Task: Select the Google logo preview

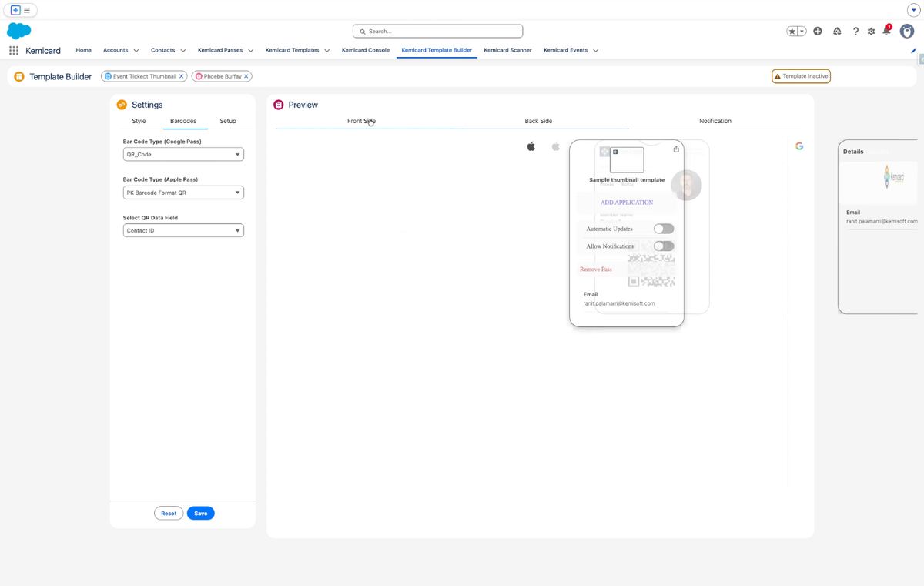Action: 799,146
